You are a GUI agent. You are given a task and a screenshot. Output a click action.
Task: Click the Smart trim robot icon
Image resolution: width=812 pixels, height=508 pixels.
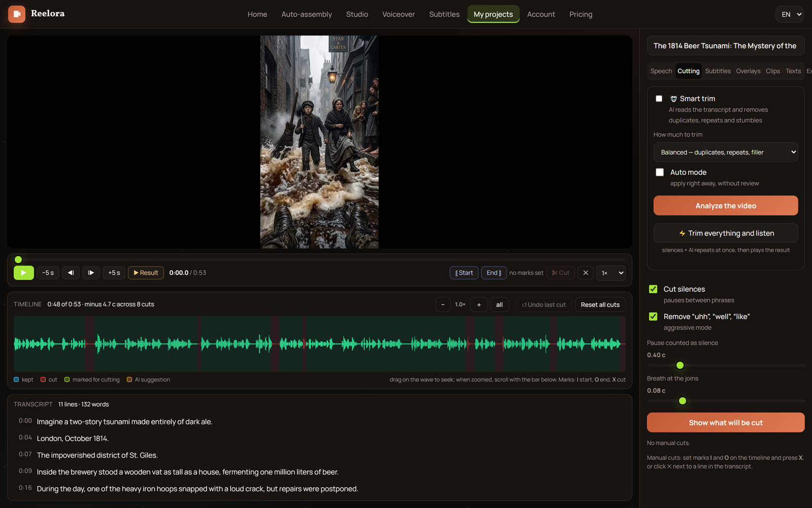[x=673, y=99]
